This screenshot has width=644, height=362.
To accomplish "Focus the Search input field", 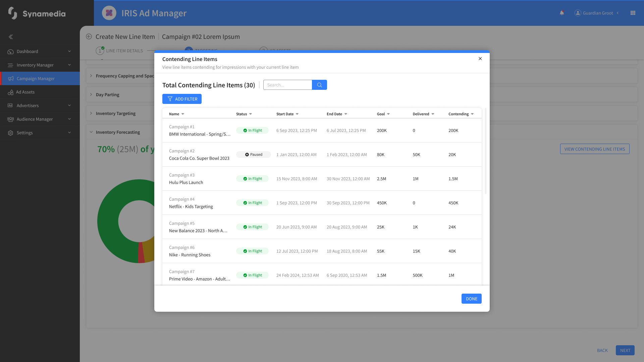I will tap(288, 85).
